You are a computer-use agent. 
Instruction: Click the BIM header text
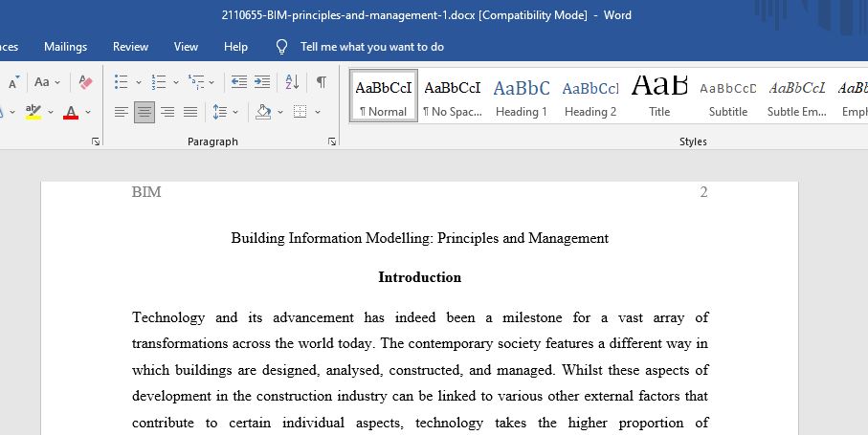tap(146, 192)
